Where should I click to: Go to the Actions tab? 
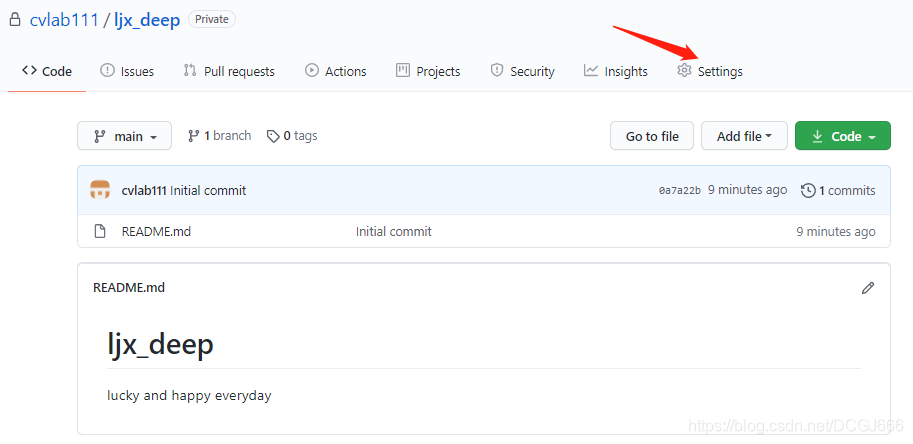pos(335,71)
